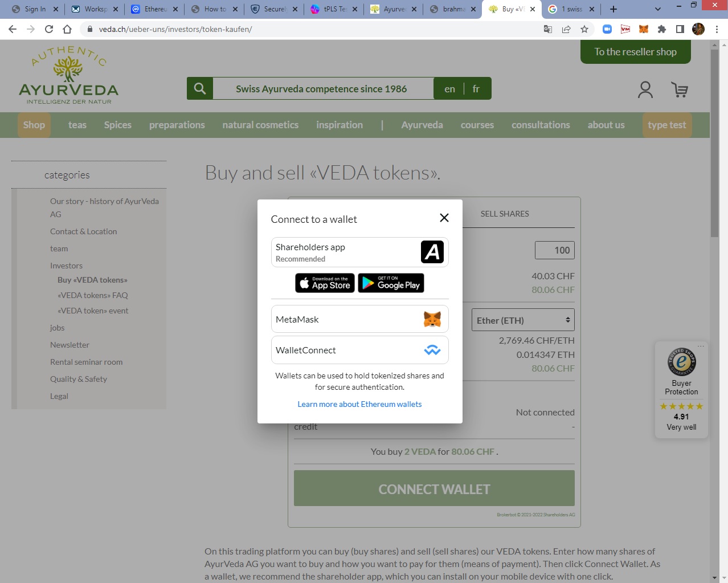Click the green search magnifier icon
This screenshot has width=728, height=583.
click(200, 88)
